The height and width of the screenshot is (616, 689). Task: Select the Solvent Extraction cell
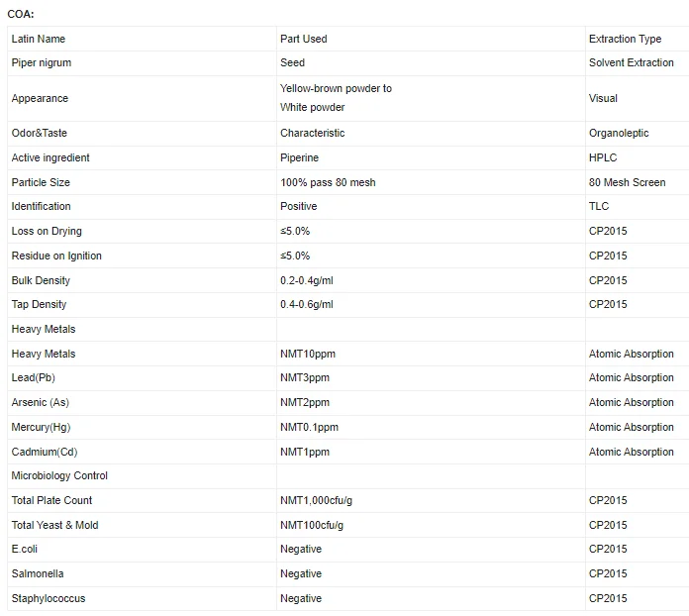point(638,62)
